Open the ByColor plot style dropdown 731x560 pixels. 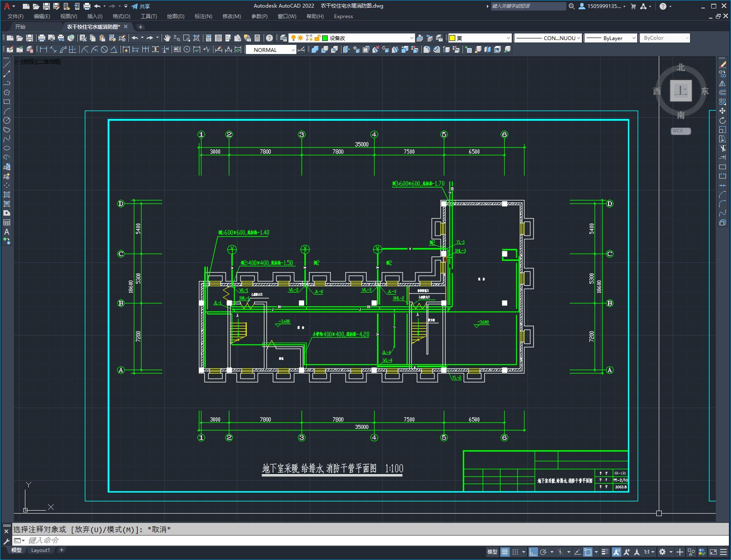665,38
